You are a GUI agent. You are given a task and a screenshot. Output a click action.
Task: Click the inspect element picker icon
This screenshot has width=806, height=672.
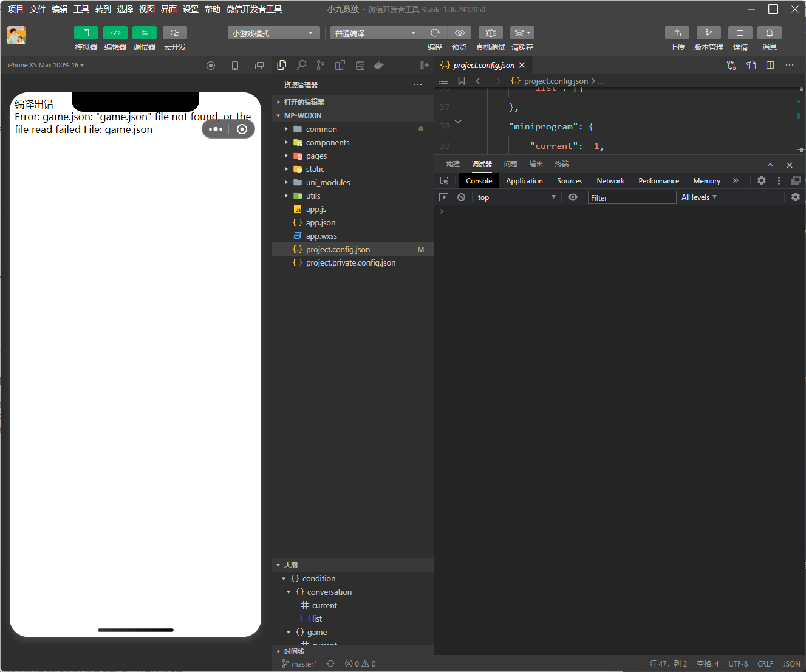[444, 181]
